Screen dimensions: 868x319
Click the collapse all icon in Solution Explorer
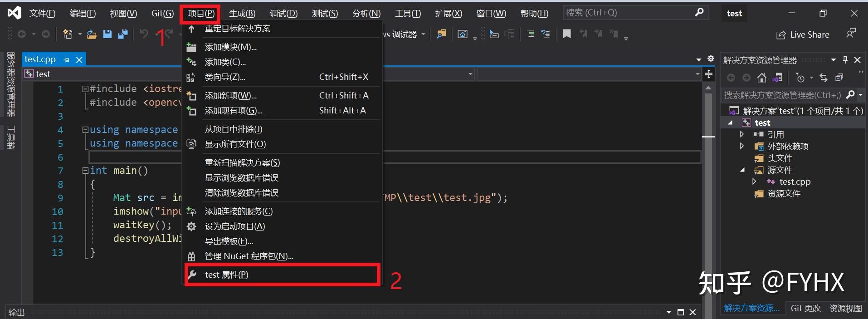point(839,78)
